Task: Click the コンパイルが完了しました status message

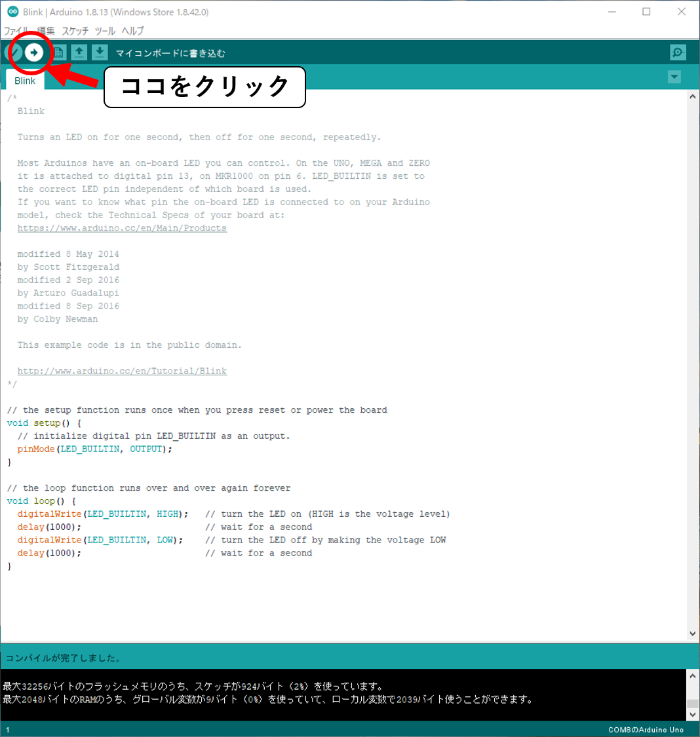Action: (x=63, y=658)
